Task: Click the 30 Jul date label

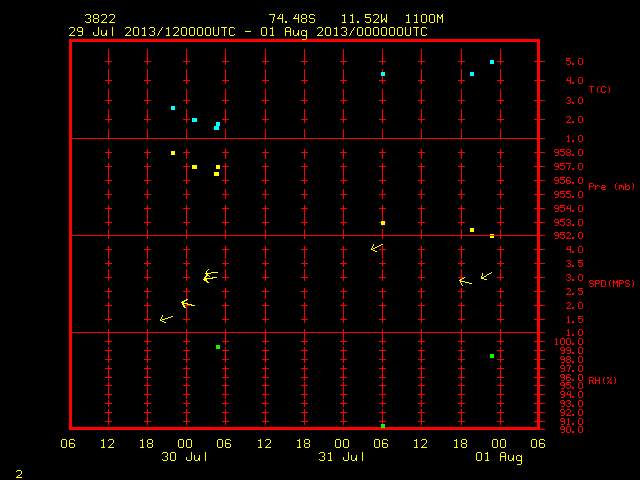Action: coord(184,457)
